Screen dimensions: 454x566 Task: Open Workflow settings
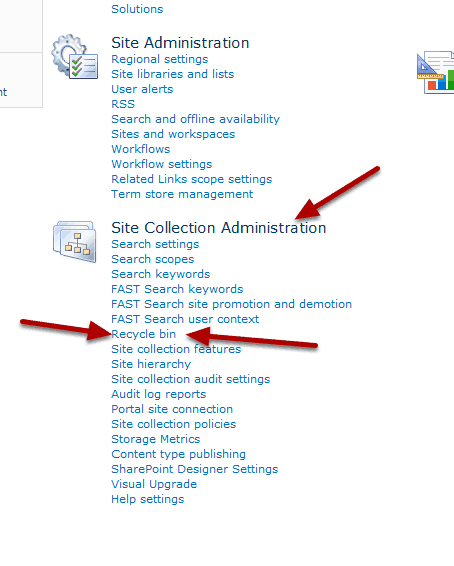pos(162,165)
